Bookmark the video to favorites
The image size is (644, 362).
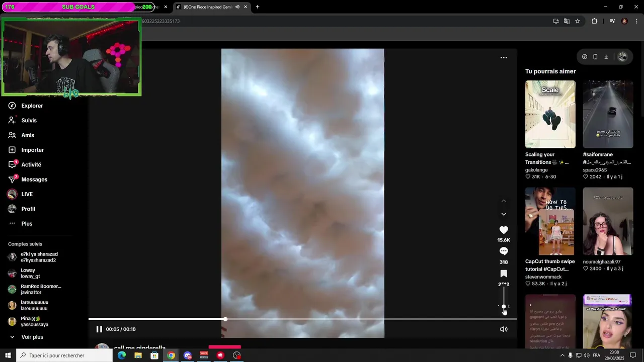[x=504, y=274]
